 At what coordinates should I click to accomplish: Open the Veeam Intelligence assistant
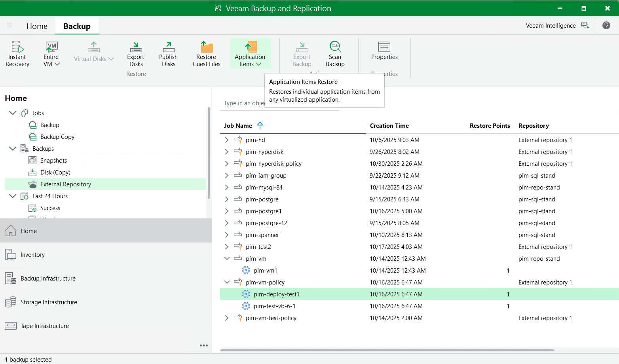(557, 25)
